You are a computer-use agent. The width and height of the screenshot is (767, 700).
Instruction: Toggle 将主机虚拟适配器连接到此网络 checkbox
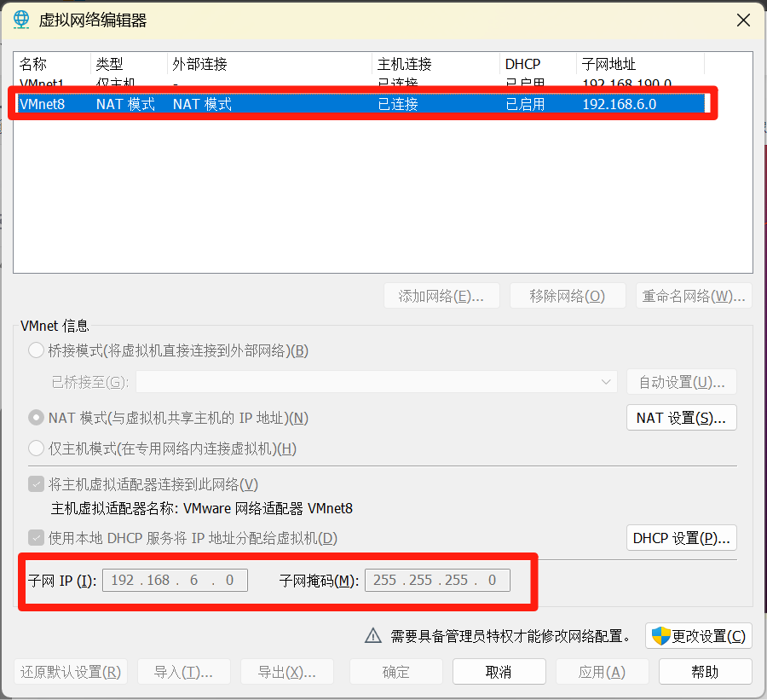coord(36,484)
